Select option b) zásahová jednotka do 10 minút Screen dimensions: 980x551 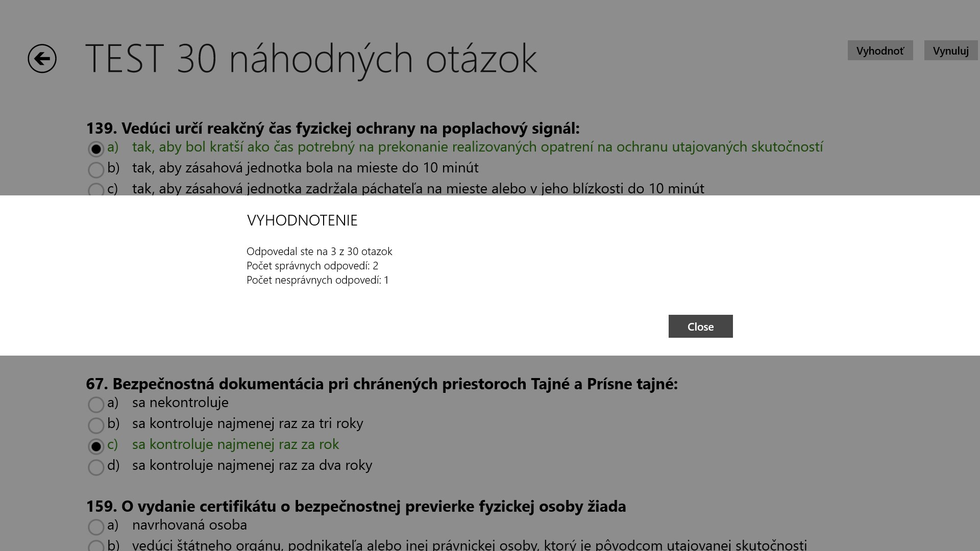(96, 169)
